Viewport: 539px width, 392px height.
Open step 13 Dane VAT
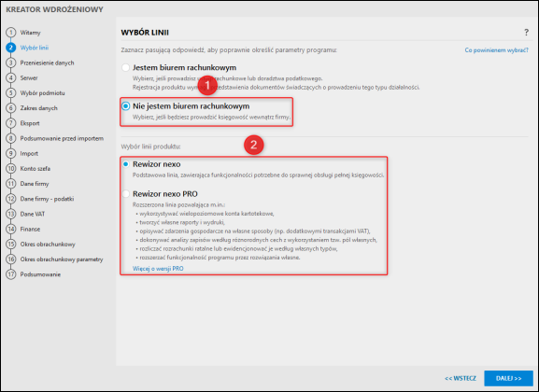(26, 214)
